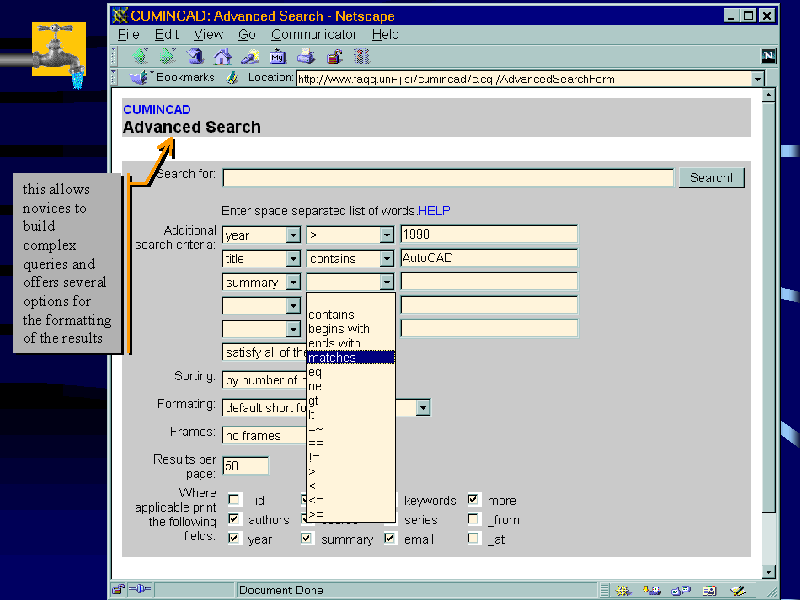Uncheck the authors field checkbox
800x600 pixels.
pos(234,520)
